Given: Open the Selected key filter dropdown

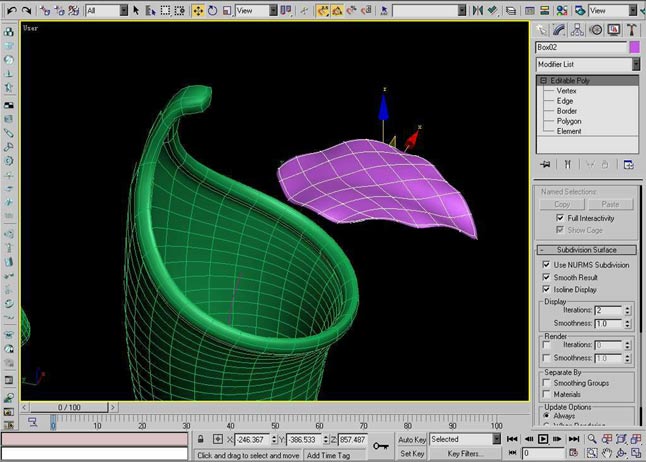Looking at the screenshot, I should click(465, 439).
